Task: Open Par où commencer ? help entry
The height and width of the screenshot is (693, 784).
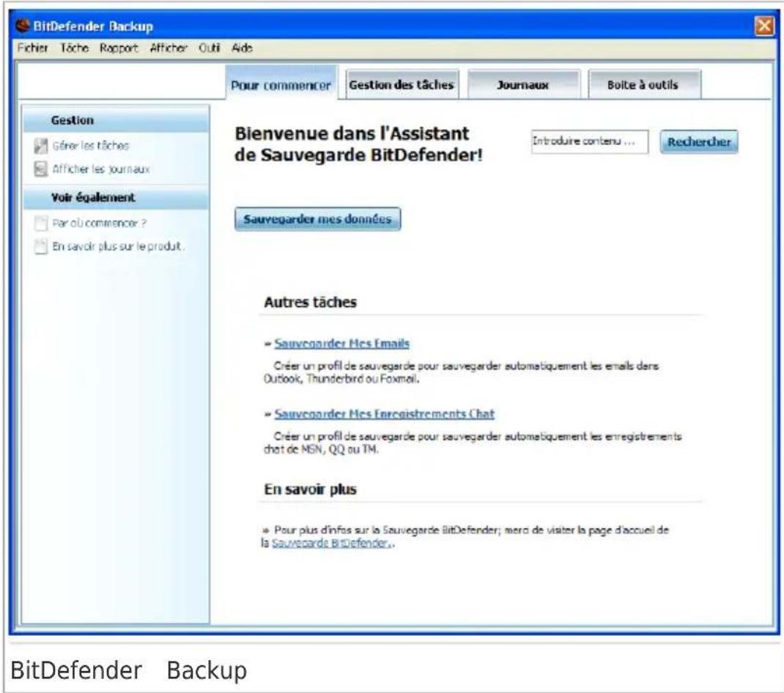Action: coord(99,223)
